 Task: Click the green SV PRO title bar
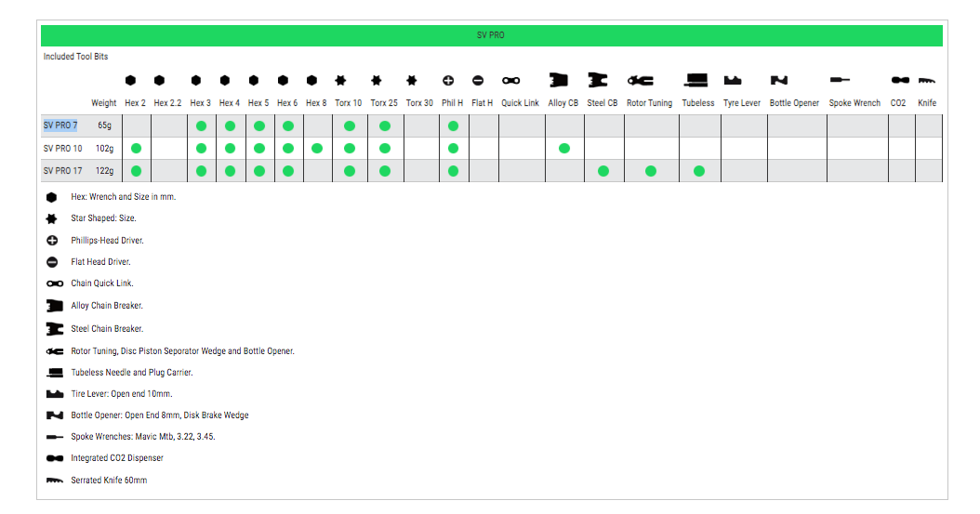491,35
